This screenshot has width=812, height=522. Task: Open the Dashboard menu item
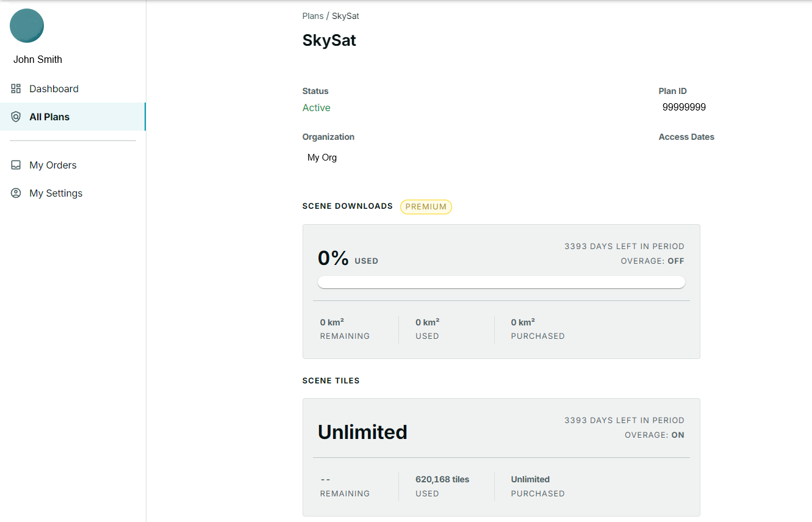73,89
